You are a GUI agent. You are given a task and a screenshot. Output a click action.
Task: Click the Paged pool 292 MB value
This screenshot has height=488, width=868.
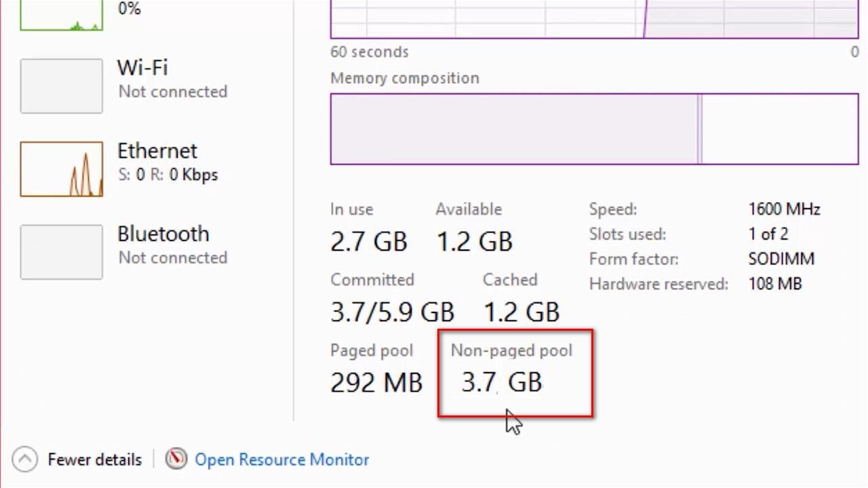376,383
